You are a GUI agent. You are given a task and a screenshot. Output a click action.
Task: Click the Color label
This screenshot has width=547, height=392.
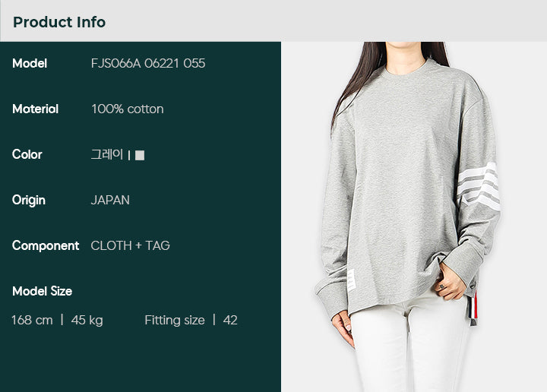pyautogui.click(x=27, y=154)
